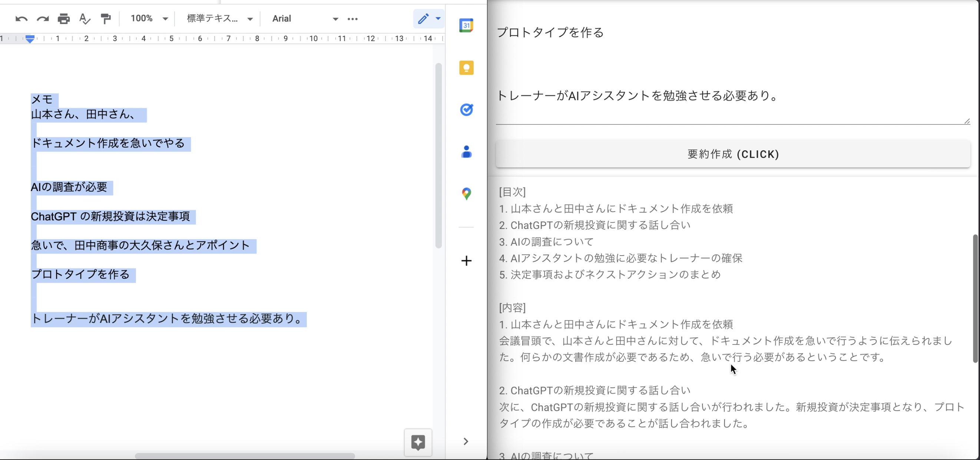Image resolution: width=980 pixels, height=460 pixels.
Task: Open Google Keep side panel icon
Action: point(466,68)
